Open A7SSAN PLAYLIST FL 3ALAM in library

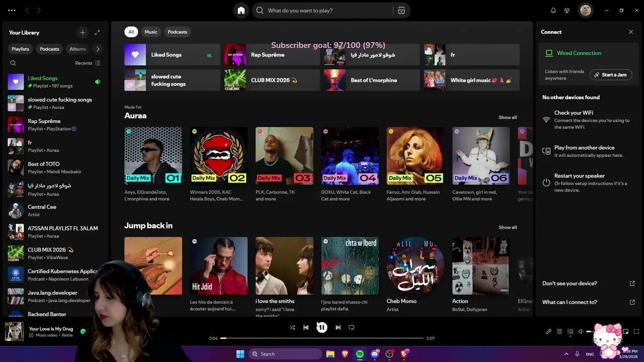tap(55, 232)
